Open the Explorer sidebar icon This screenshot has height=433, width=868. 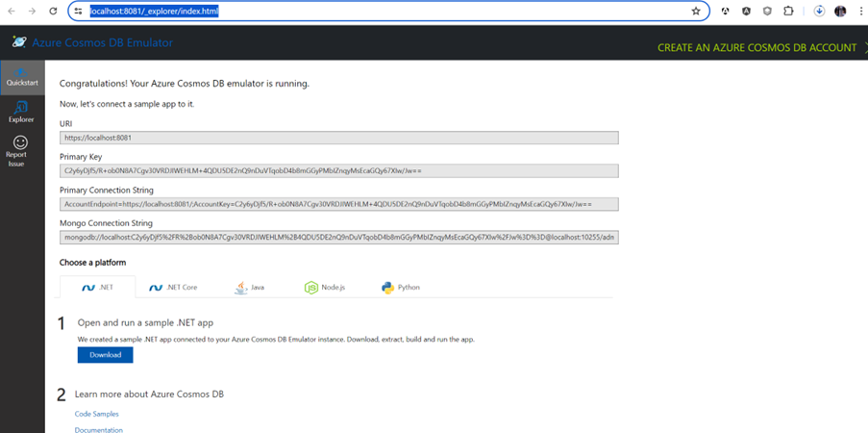tap(21, 112)
